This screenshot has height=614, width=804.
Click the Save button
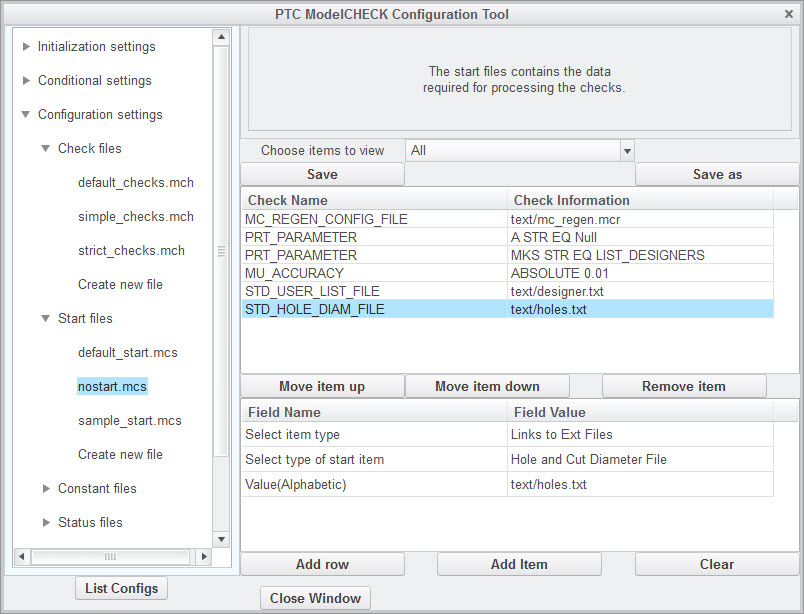(x=322, y=174)
